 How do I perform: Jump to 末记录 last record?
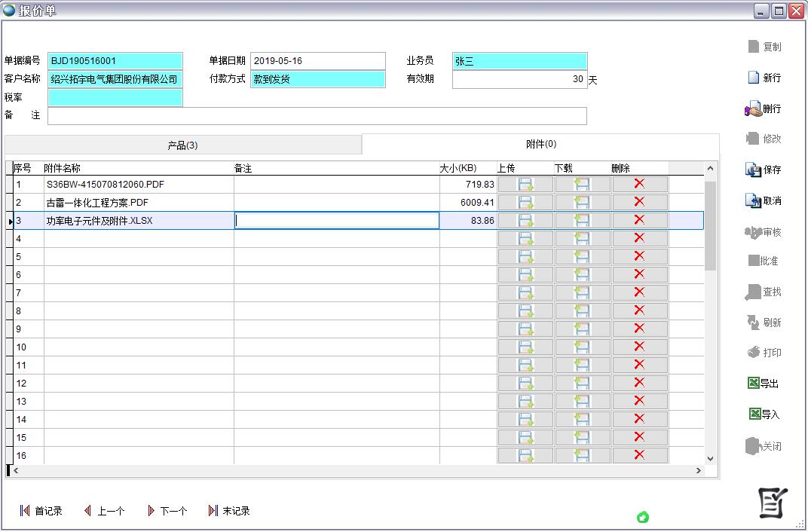point(228,511)
